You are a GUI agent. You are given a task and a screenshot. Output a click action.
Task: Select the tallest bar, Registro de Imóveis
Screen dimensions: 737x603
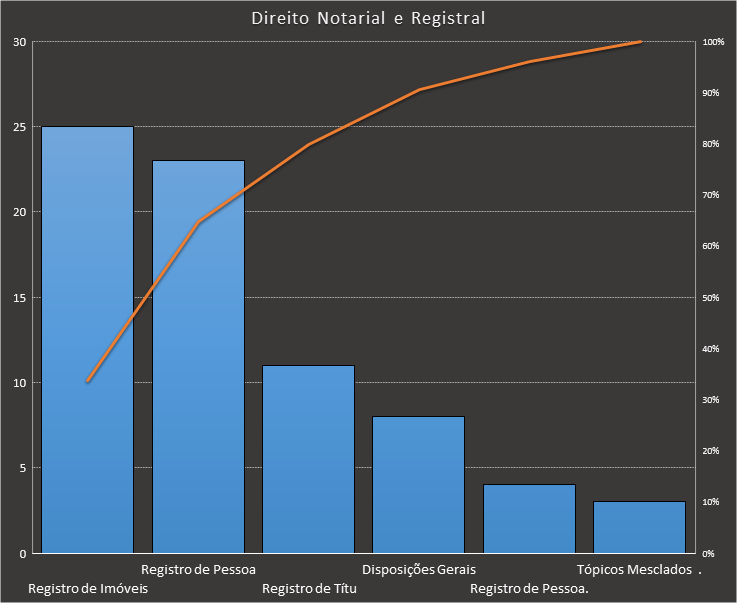click(87, 340)
